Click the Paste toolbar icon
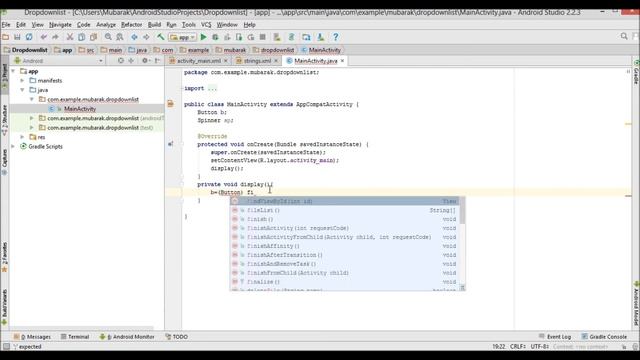The image size is (640, 360). [x=93, y=37]
